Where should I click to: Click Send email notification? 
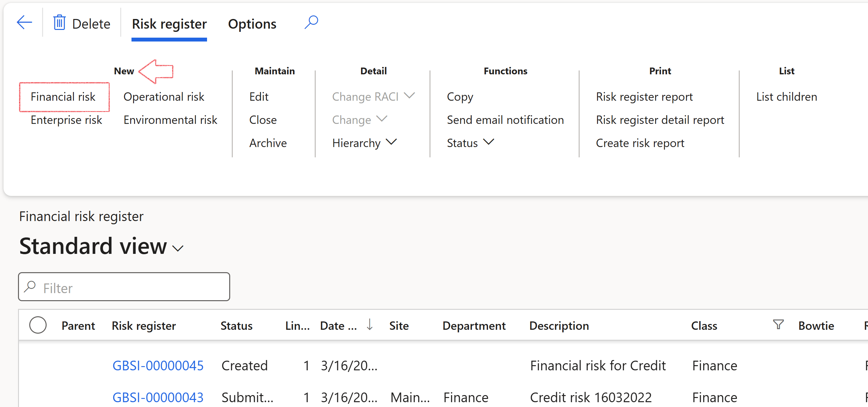click(x=505, y=120)
